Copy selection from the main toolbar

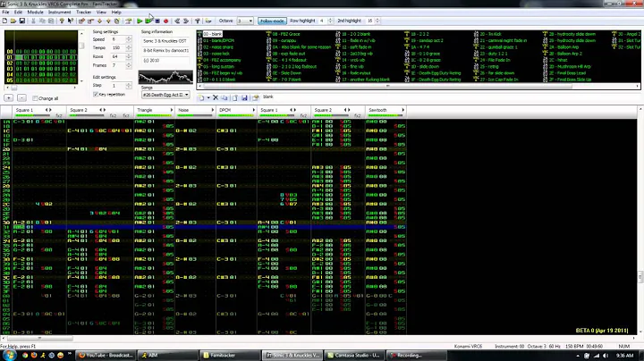[x=42, y=21]
